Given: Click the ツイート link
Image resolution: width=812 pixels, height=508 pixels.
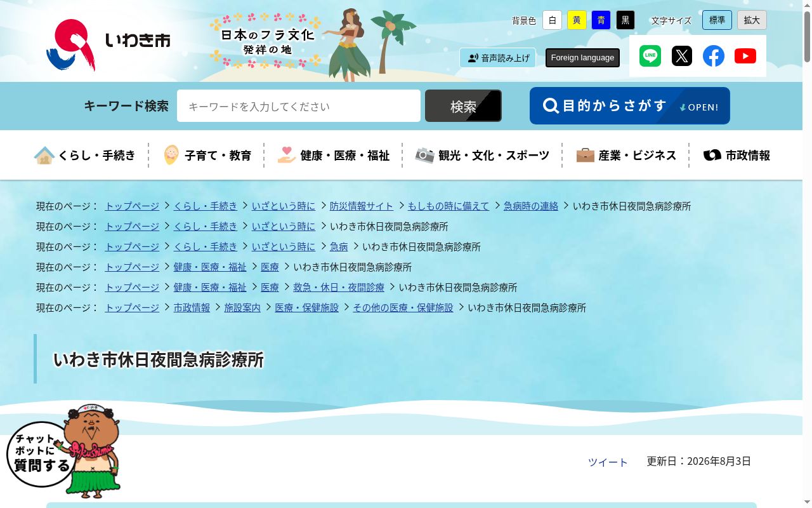Looking at the screenshot, I should (608, 462).
